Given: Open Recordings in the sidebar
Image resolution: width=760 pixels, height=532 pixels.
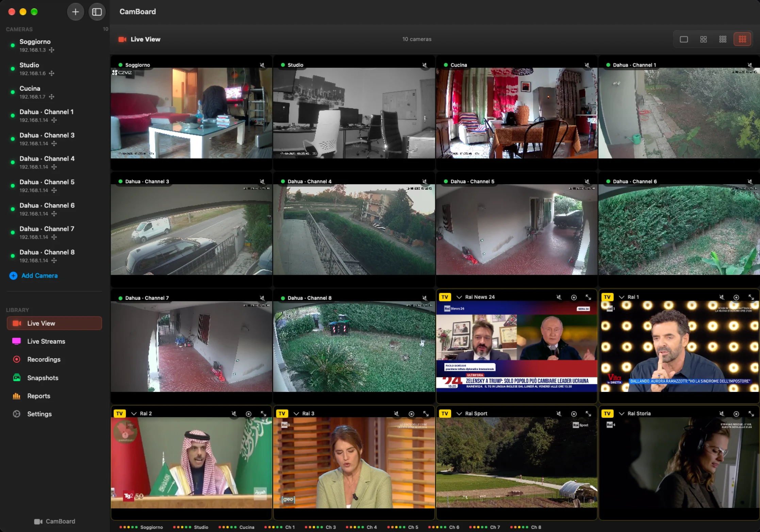Looking at the screenshot, I should point(54,360).
